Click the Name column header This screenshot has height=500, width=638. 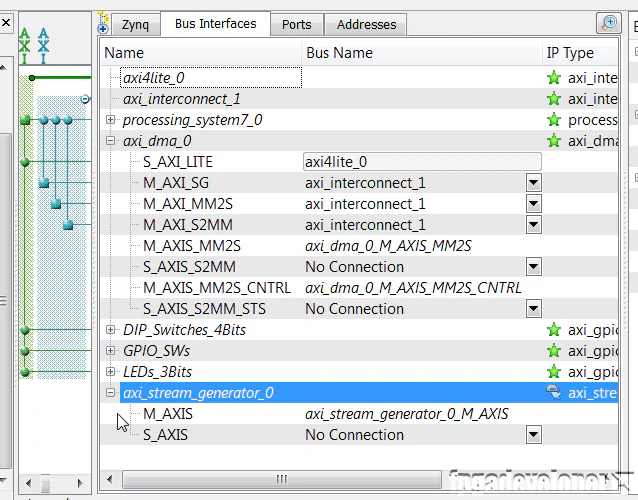pyautogui.click(x=124, y=53)
